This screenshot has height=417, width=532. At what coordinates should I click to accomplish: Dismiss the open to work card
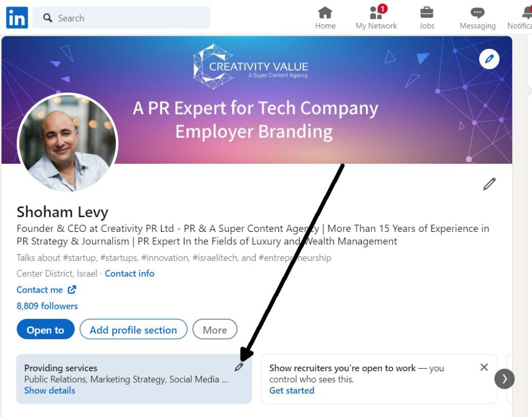(x=484, y=367)
